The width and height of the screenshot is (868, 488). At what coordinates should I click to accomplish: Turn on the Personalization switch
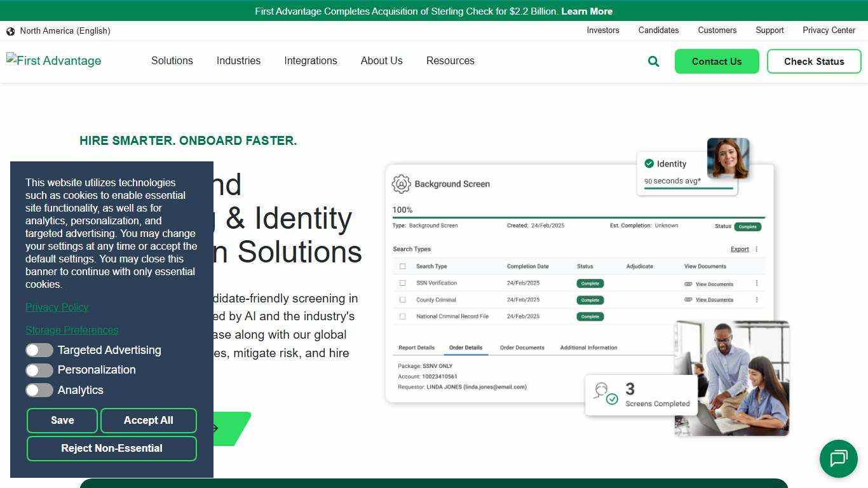point(39,370)
